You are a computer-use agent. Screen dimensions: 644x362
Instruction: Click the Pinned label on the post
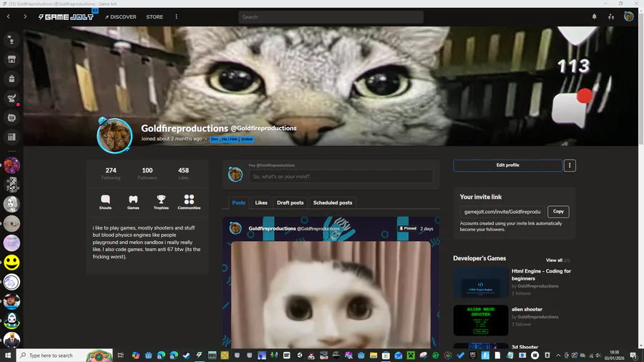407,229
